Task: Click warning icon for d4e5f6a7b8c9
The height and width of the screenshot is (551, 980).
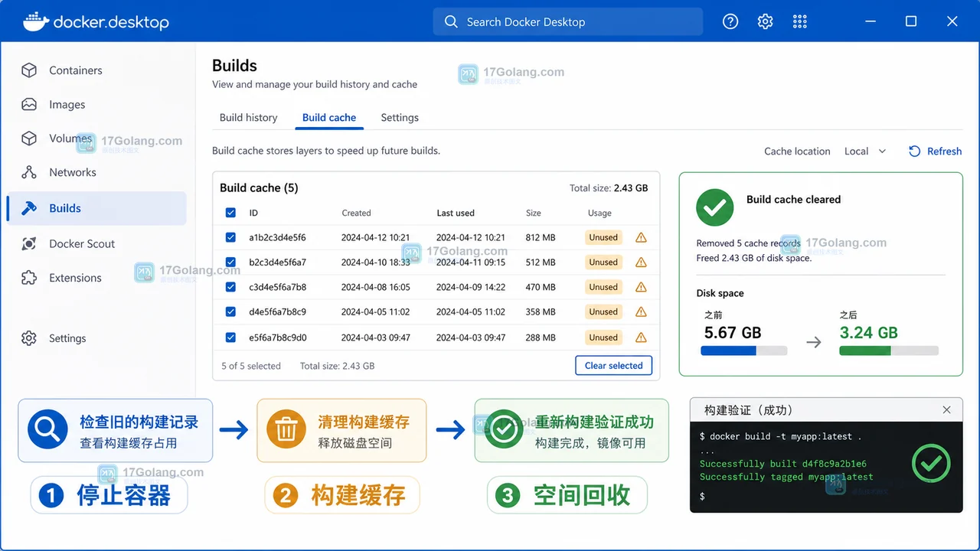Action: (x=641, y=312)
